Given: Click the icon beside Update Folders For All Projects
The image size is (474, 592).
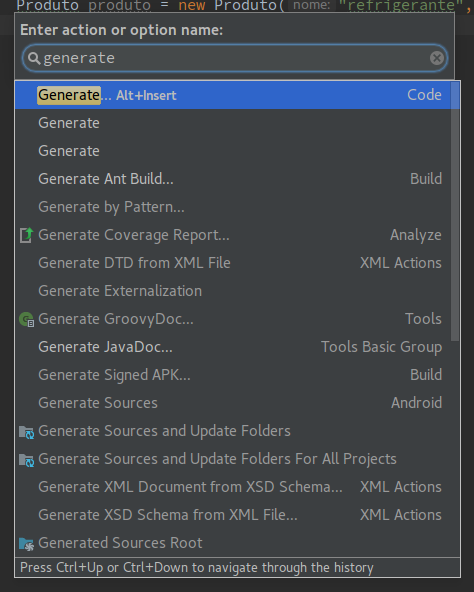Looking at the screenshot, I should coord(26,459).
